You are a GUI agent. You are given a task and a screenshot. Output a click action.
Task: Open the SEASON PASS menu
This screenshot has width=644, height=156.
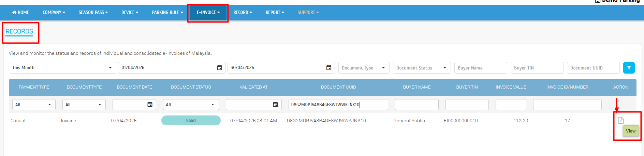click(93, 13)
